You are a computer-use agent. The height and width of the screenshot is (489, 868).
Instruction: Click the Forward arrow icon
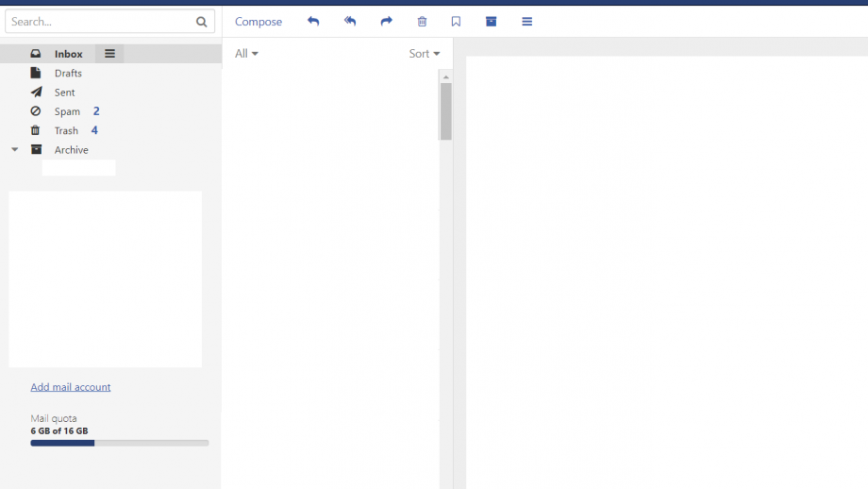point(387,21)
